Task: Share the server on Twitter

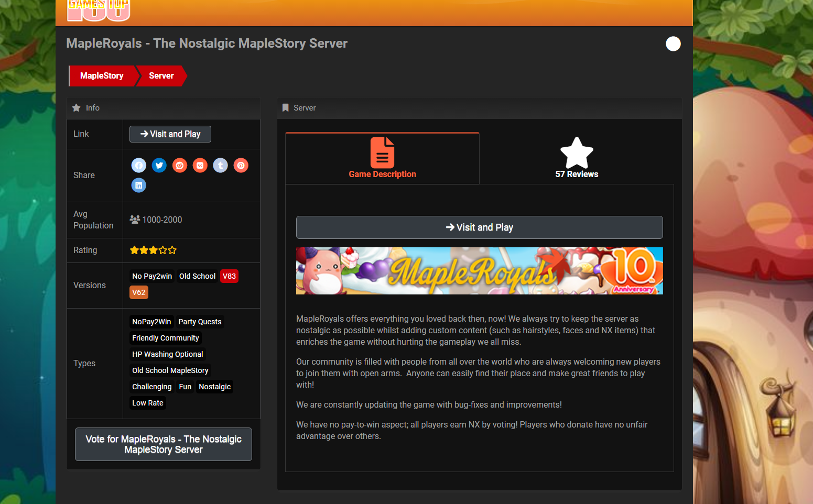Action: point(159,166)
